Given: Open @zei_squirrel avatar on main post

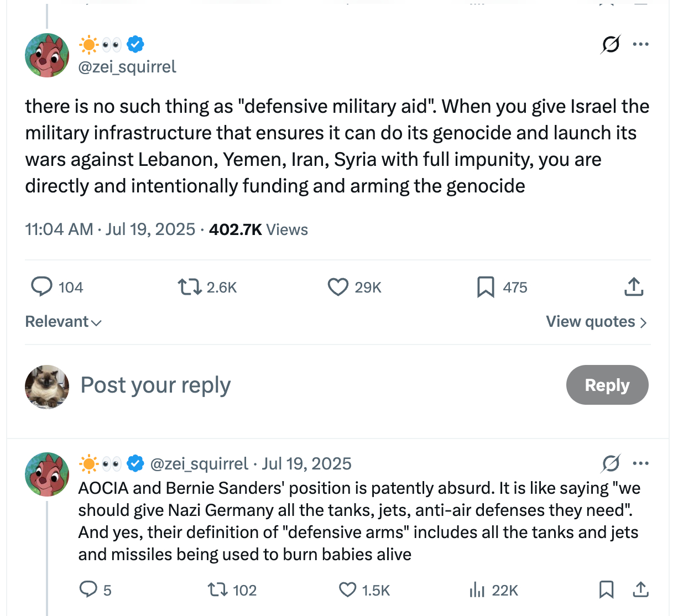Looking at the screenshot, I should (x=47, y=55).
